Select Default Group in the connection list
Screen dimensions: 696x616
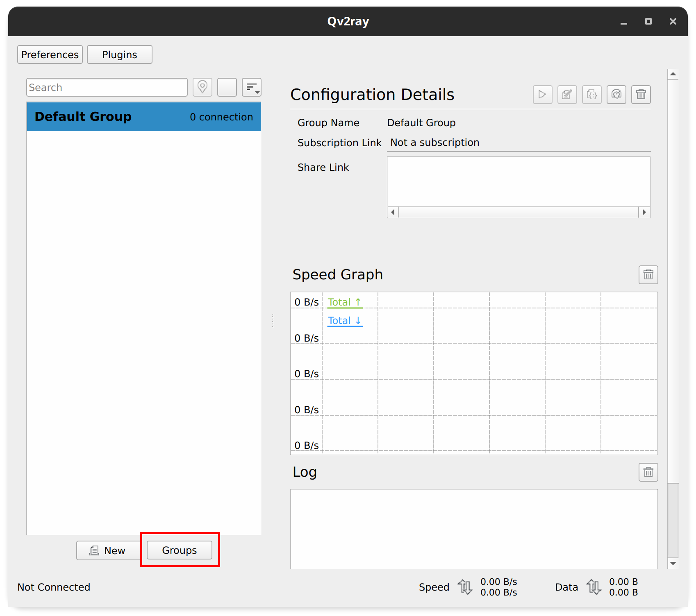pyautogui.click(x=143, y=117)
